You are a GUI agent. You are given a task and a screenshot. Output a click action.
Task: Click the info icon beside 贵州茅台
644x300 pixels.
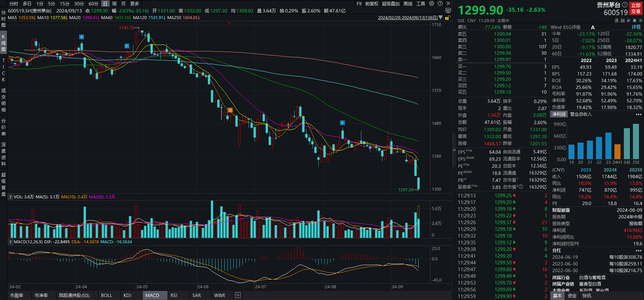[625, 5]
